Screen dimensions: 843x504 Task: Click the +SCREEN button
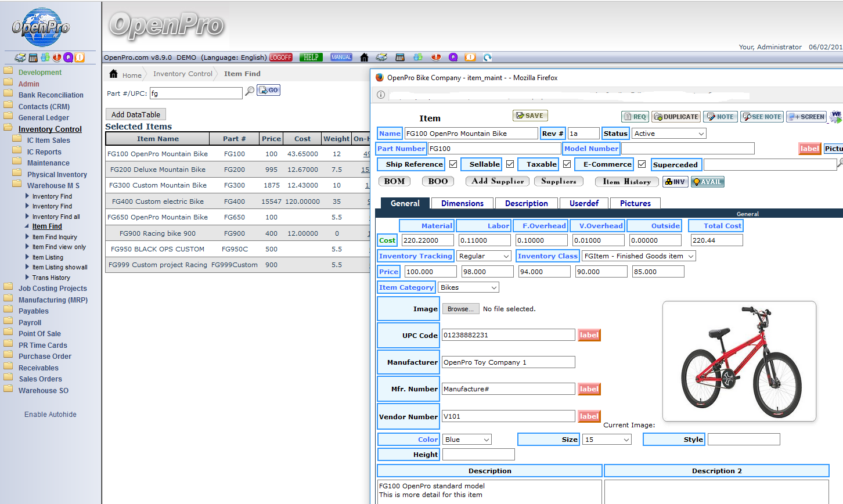click(x=806, y=117)
